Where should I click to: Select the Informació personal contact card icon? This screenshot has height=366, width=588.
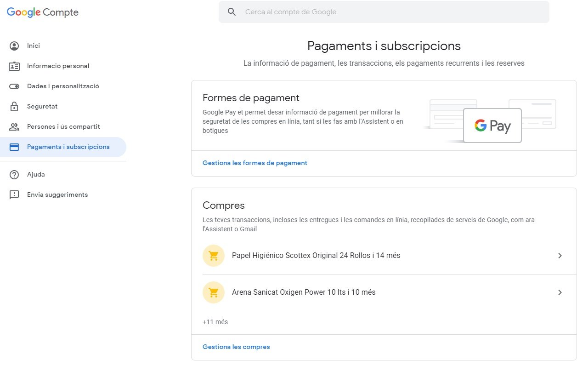(x=14, y=66)
